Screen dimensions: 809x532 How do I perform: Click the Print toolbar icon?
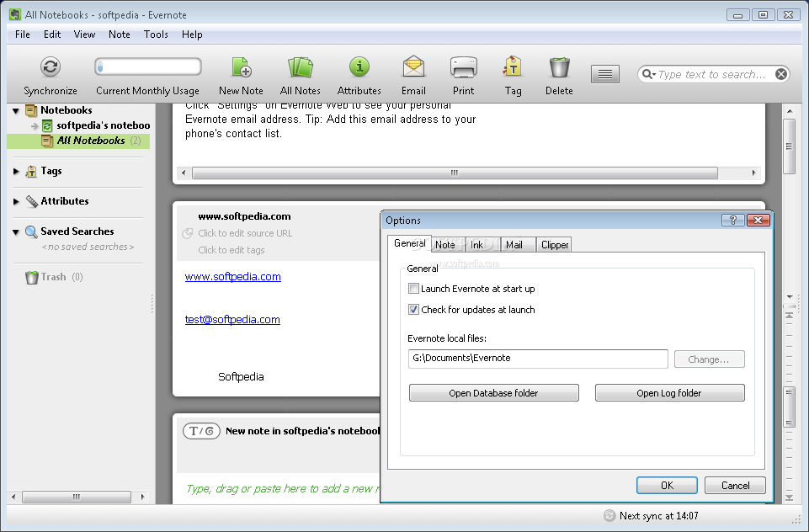463,67
